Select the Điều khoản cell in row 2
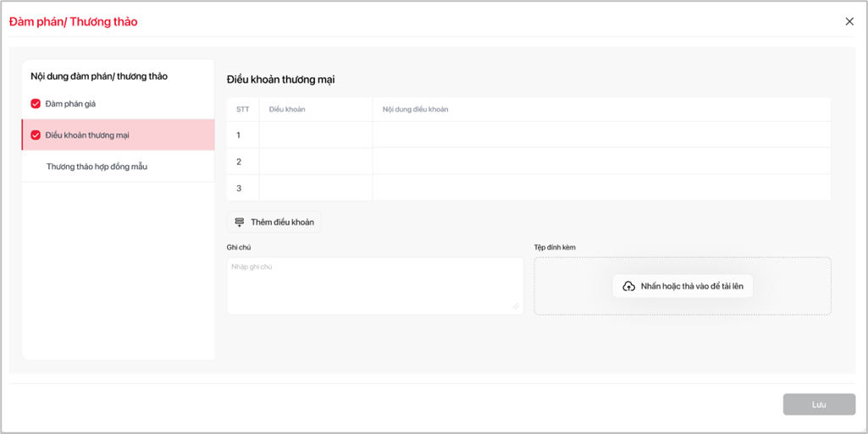The image size is (868, 434). [x=315, y=162]
